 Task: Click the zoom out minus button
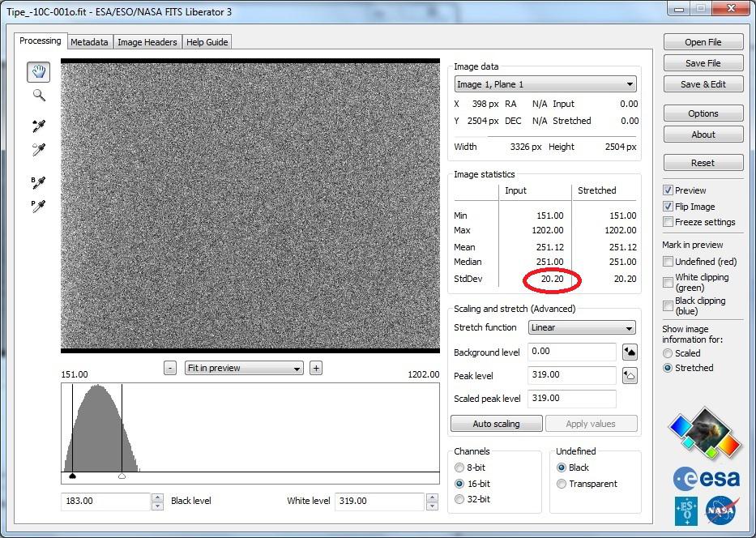(x=169, y=369)
